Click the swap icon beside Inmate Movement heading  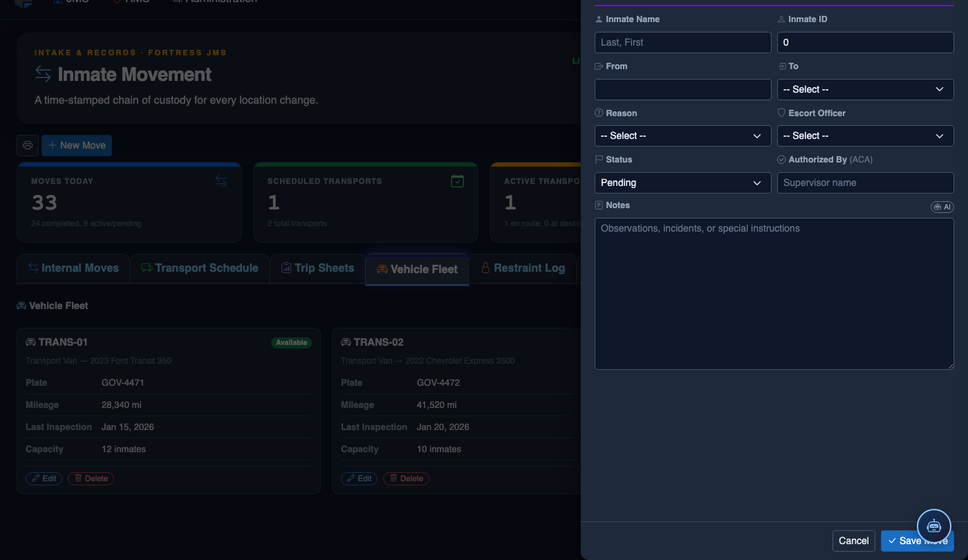[43, 74]
